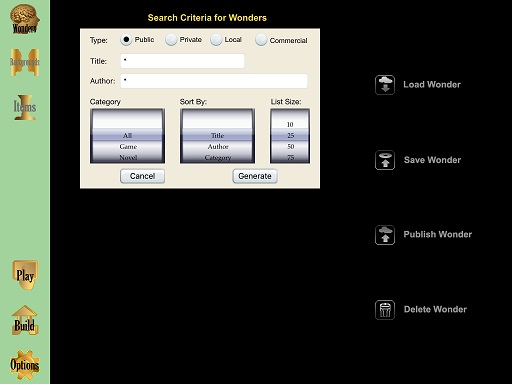This screenshot has height=384, width=512.
Task: Choose Category in the Sort By picker
Action: 217,157
